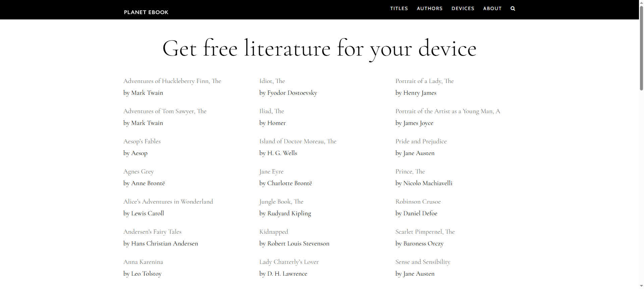
Task: Open Andersen's Fairy Tales link
Action: click(x=153, y=232)
